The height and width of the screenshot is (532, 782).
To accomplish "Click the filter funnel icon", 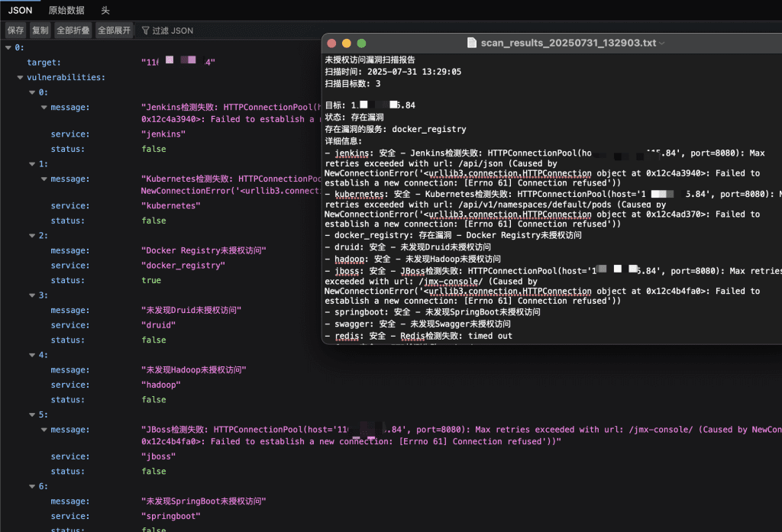I will 146,31.
